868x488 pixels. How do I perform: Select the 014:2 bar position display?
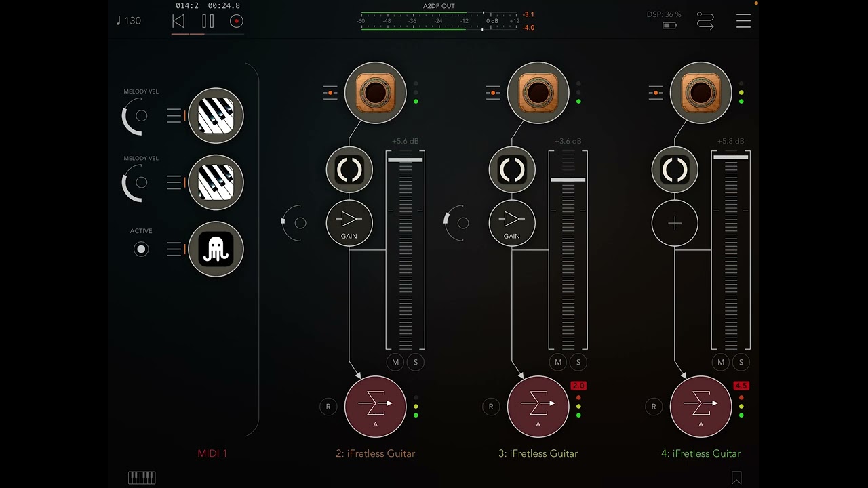[x=186, y=6]
